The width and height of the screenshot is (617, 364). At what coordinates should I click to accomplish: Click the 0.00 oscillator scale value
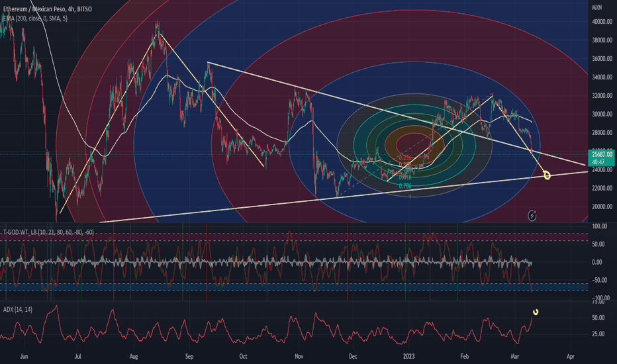(x=597, y=262)
